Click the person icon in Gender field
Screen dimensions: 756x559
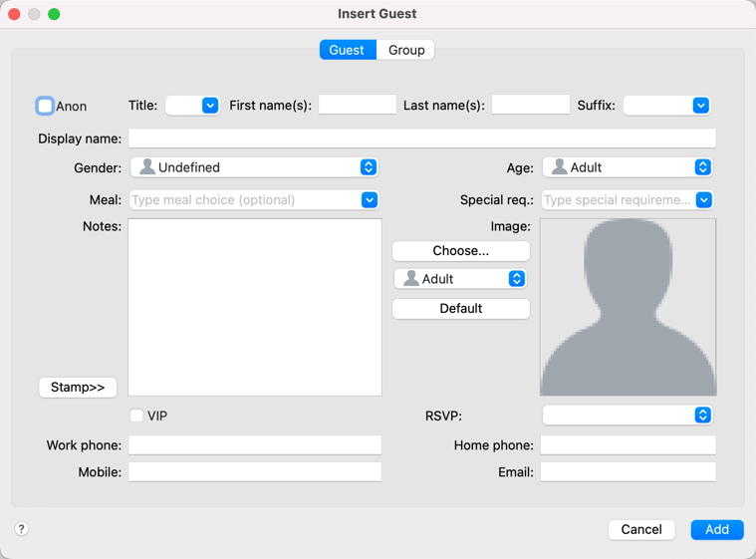click(147, 167)
